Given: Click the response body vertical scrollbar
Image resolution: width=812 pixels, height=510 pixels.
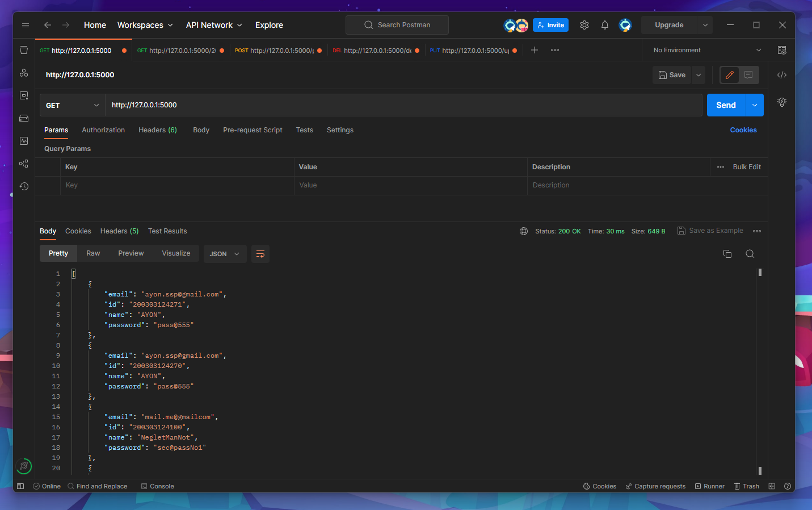Looking at the screenshot, I should click(x=760, y=371).
